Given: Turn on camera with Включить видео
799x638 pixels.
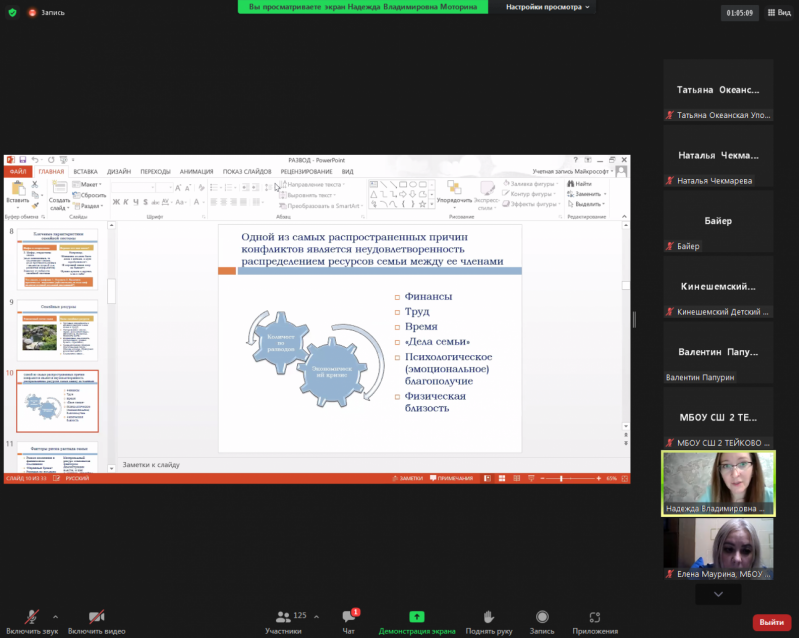Looking at the screenshot, I should 97,620.
